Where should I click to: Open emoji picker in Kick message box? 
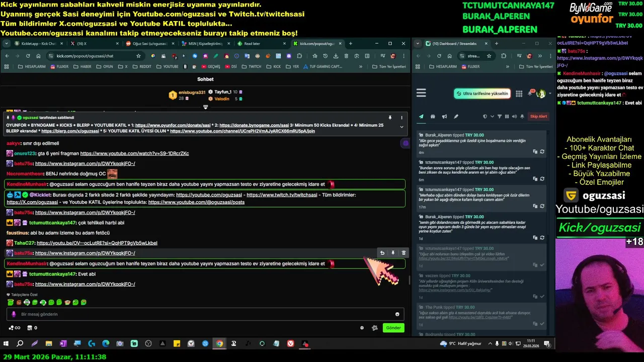[x=397, y=314]
